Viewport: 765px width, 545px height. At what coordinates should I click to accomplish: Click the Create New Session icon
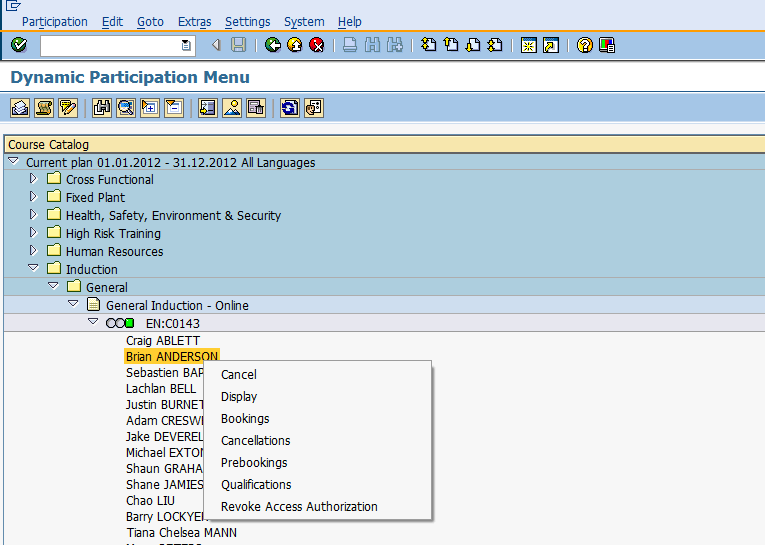529,45
